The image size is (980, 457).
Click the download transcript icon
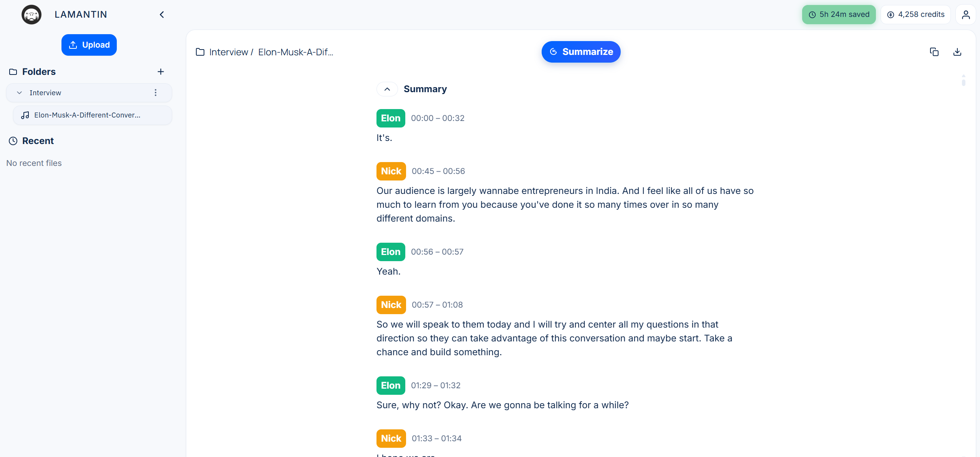957,52
